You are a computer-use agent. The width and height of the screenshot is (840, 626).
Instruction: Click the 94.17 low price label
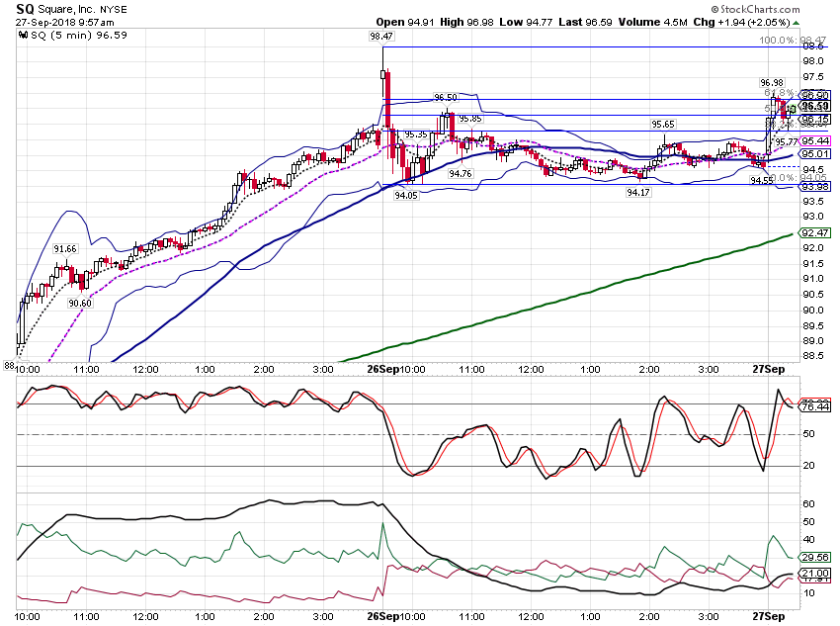pos(638,193)
